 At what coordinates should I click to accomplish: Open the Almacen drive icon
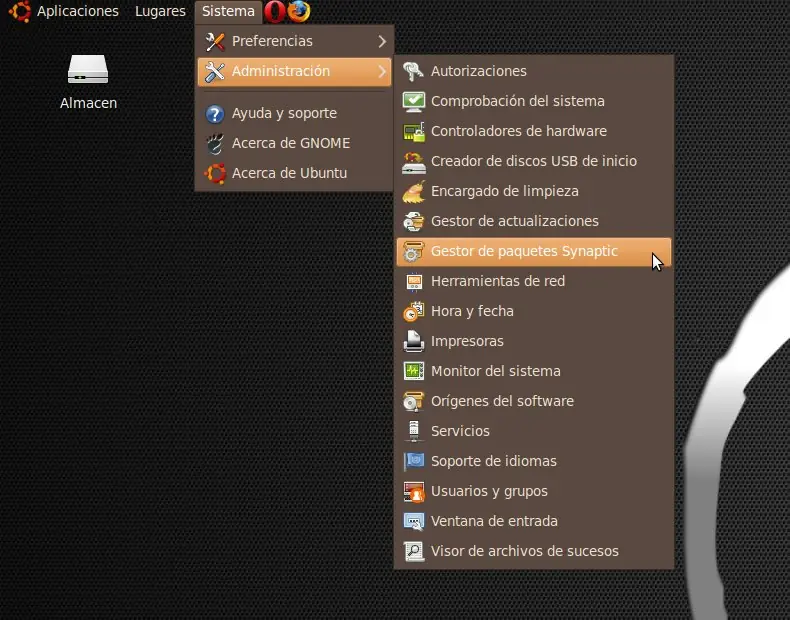pos(88,69)
